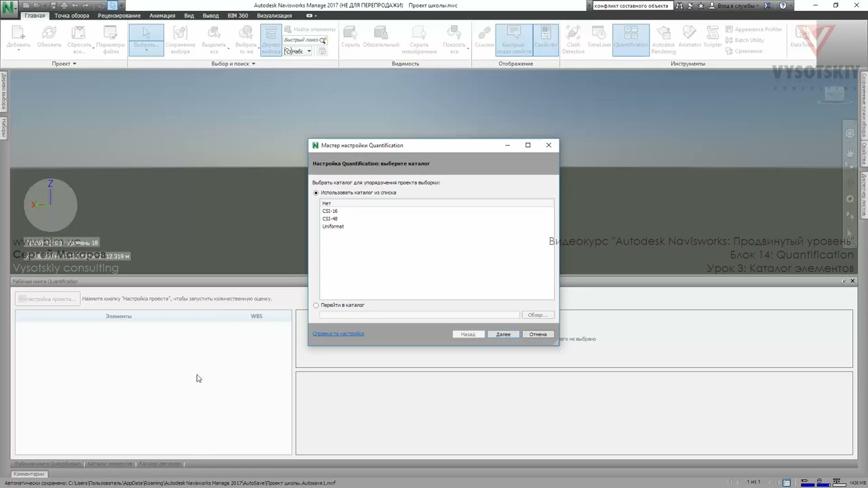Expand the Проект panel dropdown

64,64
